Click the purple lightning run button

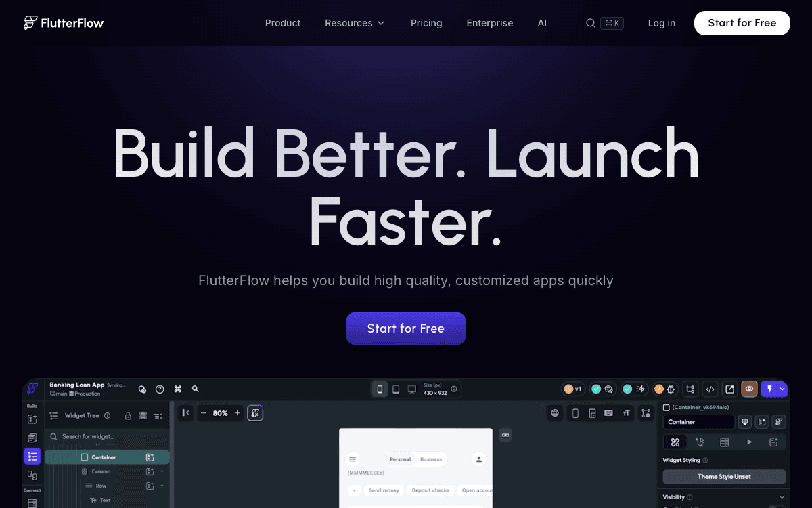click(769, 389)
